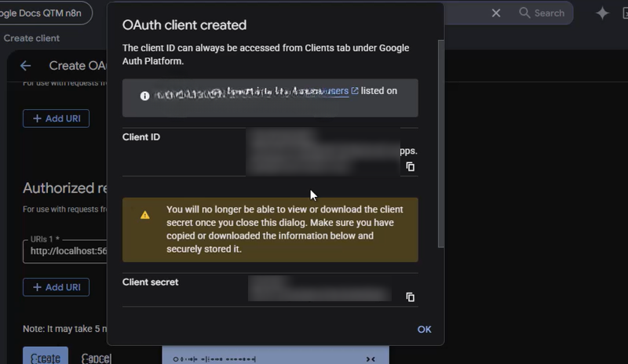
Task: Copy the Client secret to clipboard
Action: tap(410, 297)
